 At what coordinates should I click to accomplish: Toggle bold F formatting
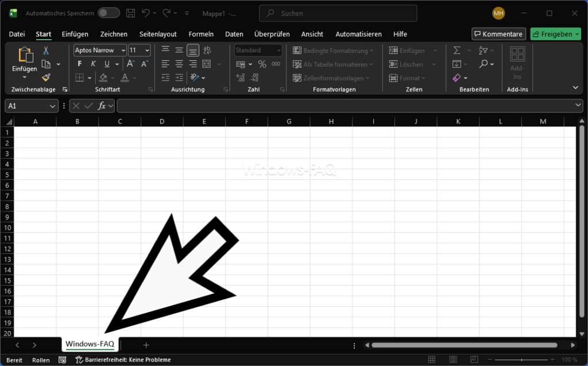point(79,64)
